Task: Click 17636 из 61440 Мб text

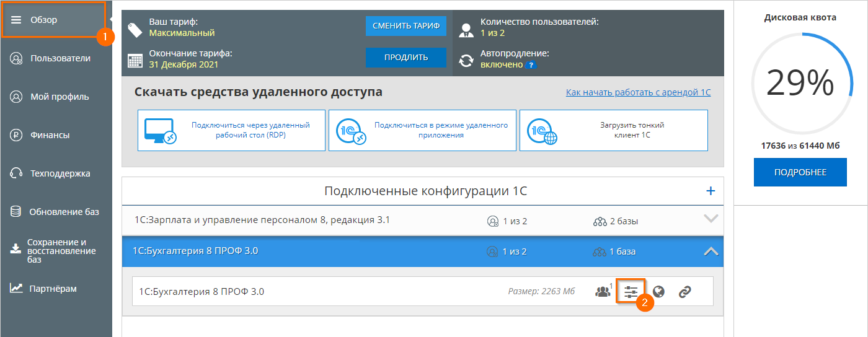Action: tap(800, 146)
